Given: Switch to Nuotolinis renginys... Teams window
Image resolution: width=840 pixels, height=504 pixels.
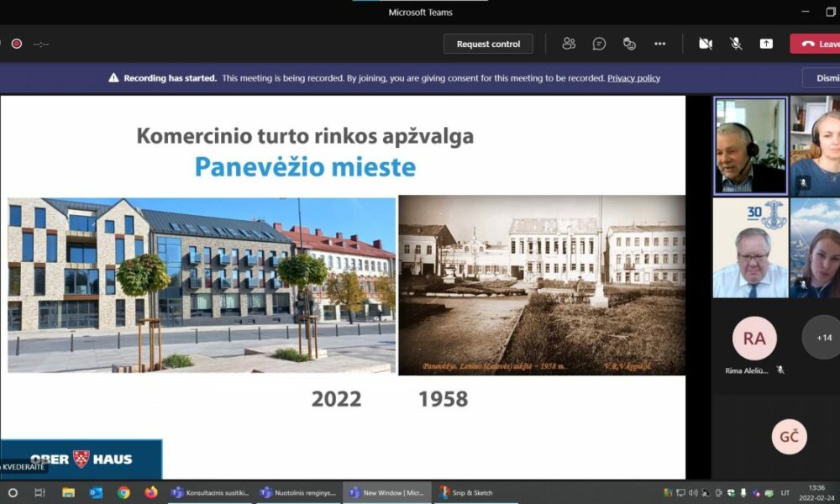Looking at the screenshot, I should coord(298,493).
